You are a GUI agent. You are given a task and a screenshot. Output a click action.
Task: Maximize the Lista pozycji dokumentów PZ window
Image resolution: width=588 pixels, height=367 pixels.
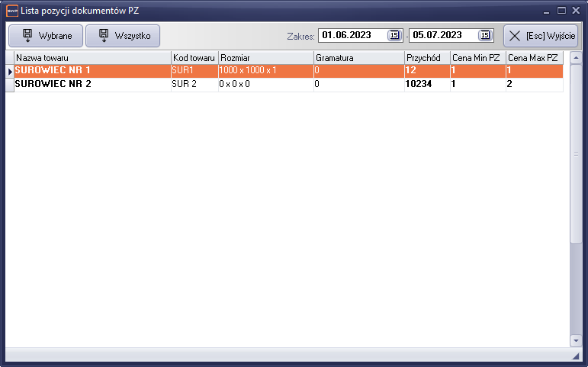(x=561, y=10)
